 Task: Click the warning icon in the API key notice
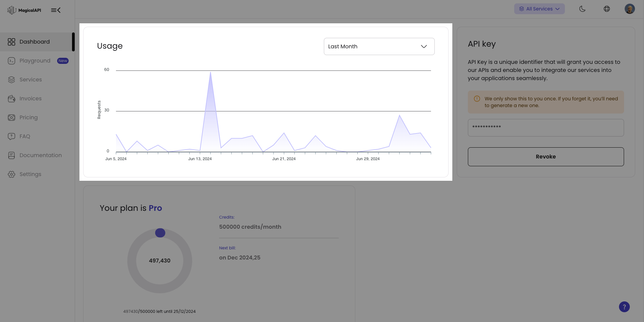click(x=477, y=99)
